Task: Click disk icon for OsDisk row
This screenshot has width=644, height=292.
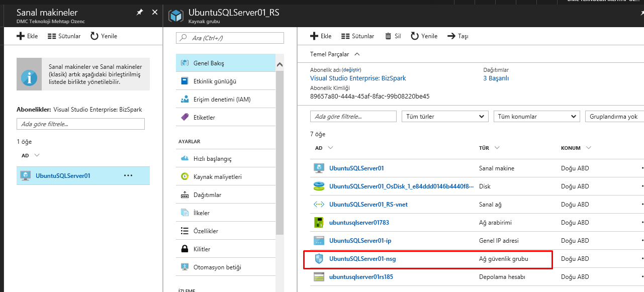Action: click(319, 186)
